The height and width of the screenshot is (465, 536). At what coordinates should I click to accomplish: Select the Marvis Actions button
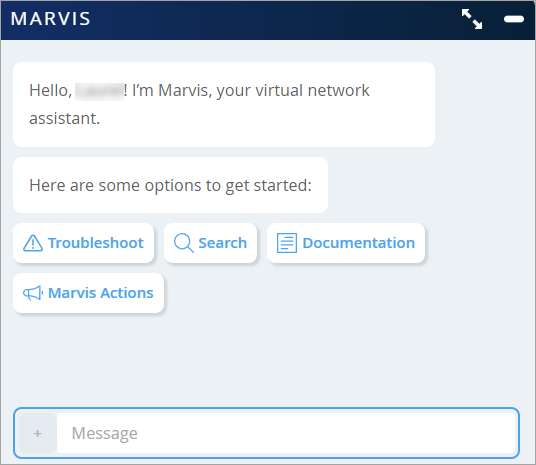(89, 293)
